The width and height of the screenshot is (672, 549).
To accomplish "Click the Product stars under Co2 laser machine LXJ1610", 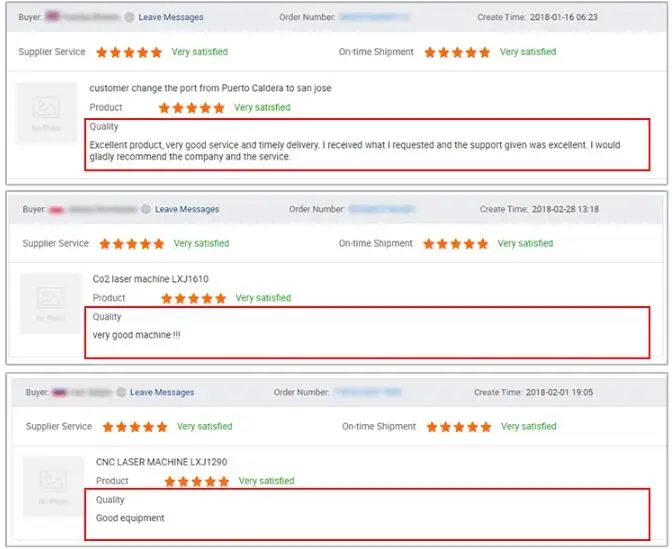I will click(194, 298).
